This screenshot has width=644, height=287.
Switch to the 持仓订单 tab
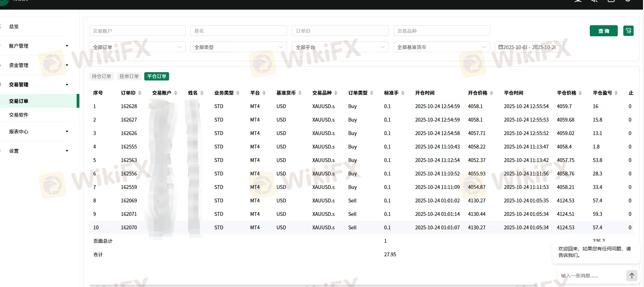[x=101, y=76]
